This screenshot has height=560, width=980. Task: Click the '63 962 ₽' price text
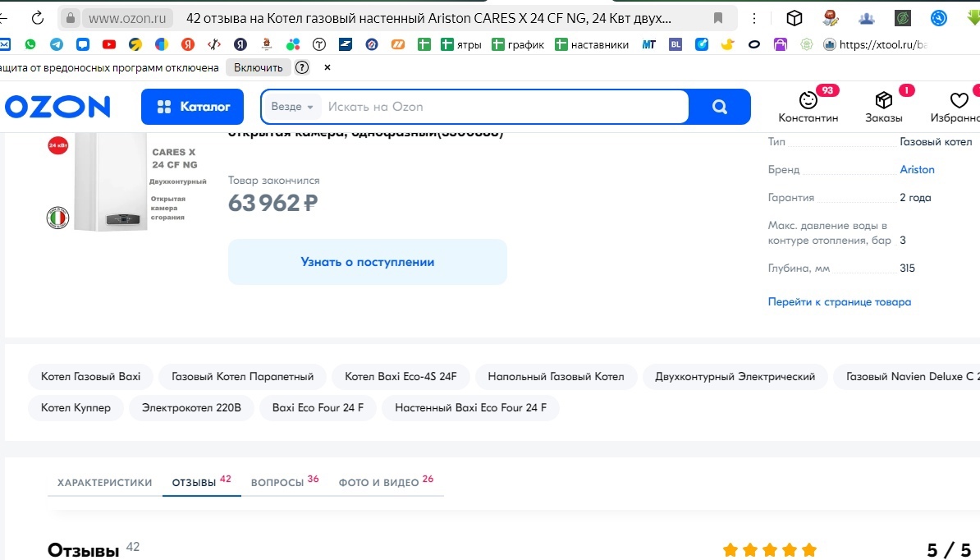click(x=272, y=203)
